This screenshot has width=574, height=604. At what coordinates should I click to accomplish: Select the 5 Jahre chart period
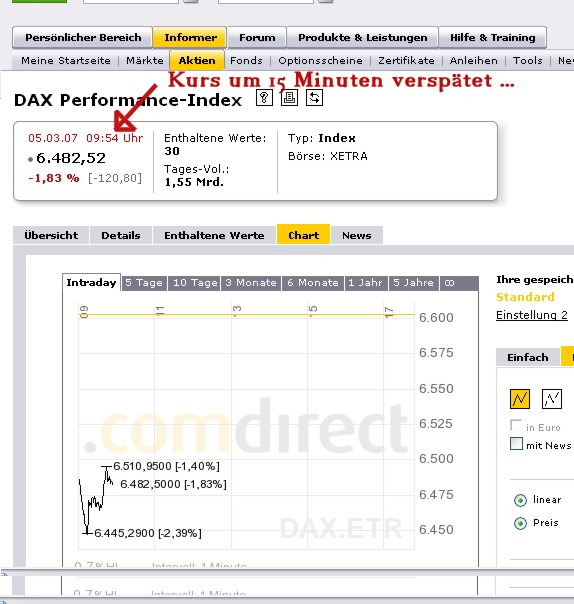414,283
